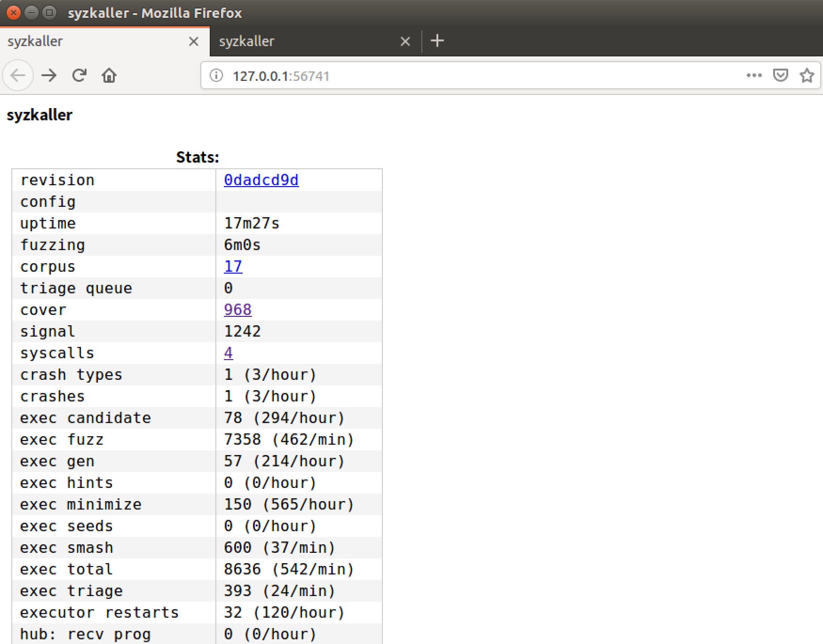Viewport: 823px width, 644px height.
Task: Click the config row label
Action: click(x=47, y=202)
